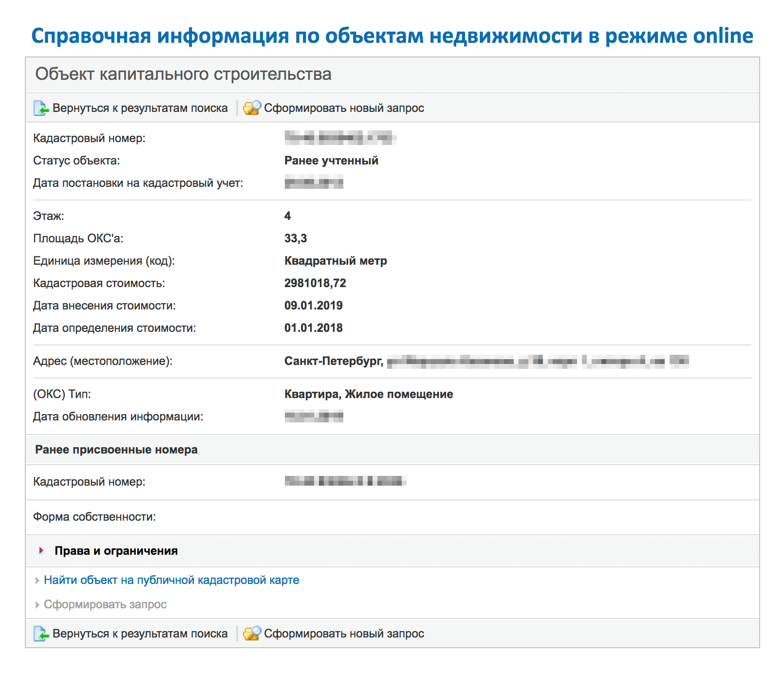Open top 'Сформировать новый запрос' link
Viewport: 784px width, 691px height.
tap(344, 108)
